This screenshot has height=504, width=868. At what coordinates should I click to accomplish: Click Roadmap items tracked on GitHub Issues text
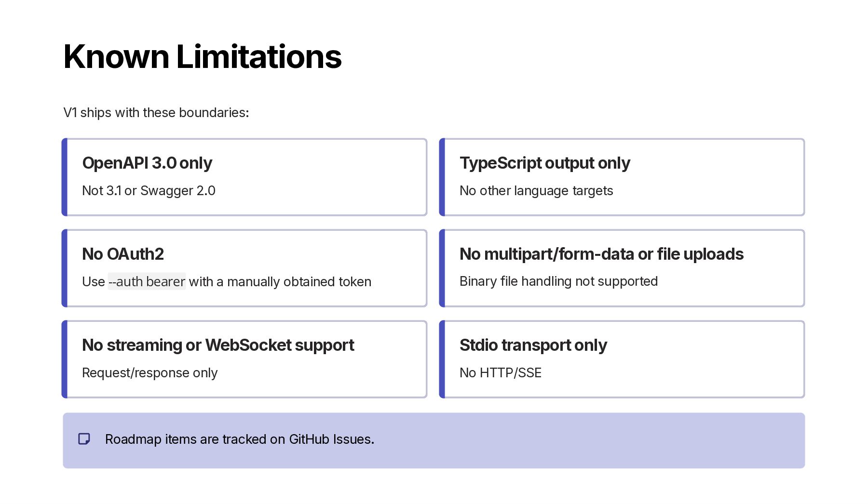pos(240,439)
